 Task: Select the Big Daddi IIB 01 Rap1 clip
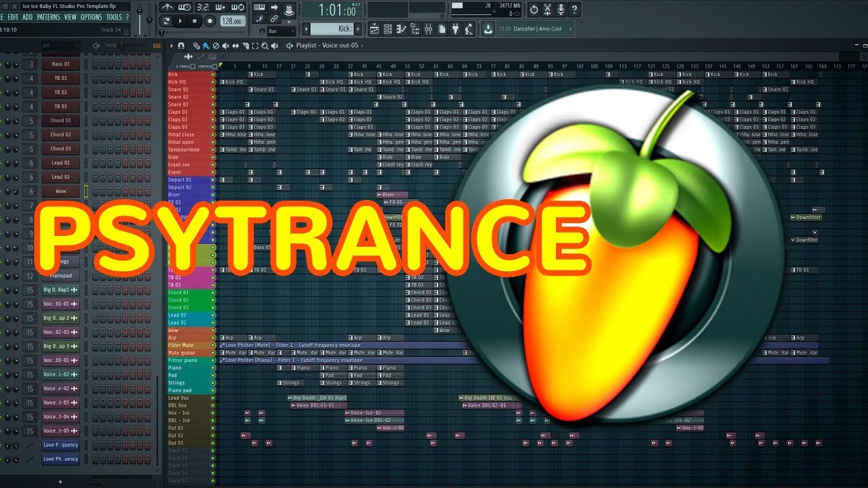[x=318, y=398]
